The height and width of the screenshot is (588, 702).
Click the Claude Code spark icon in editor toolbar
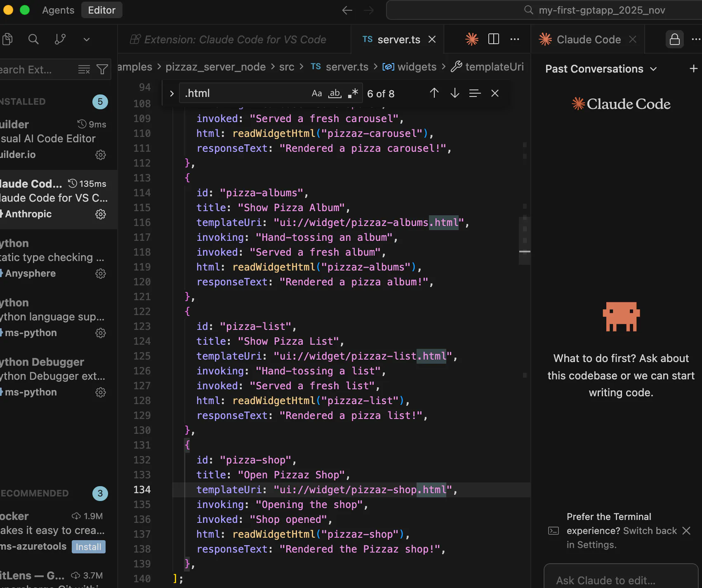point(471,39)
